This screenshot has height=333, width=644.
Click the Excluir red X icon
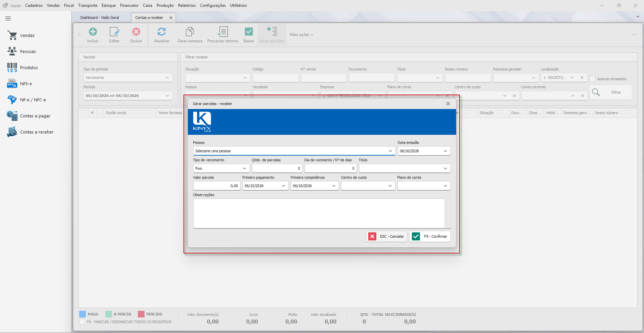[x=136, y=32]
